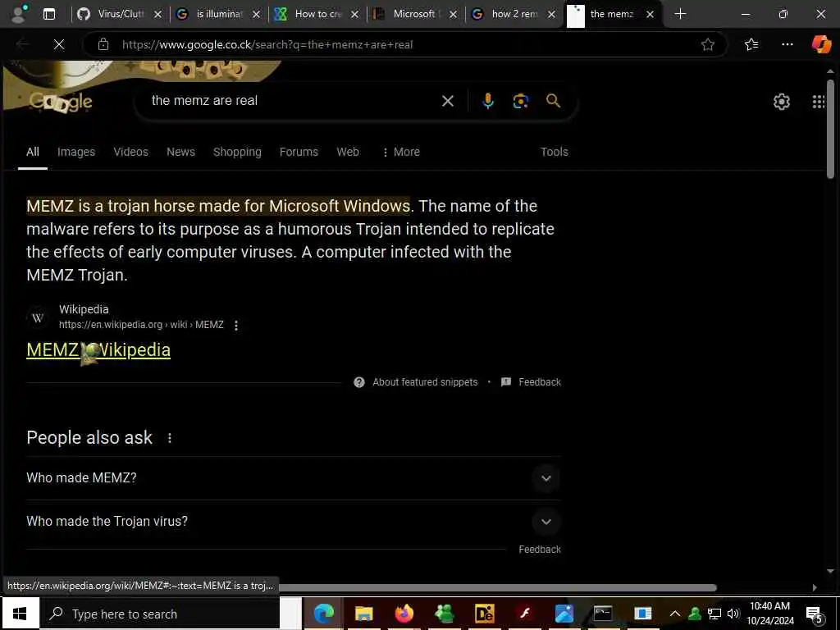The image size is (840, 630).
Task: Click Feedback beside featured snippets
Action: tap(540, 382)
